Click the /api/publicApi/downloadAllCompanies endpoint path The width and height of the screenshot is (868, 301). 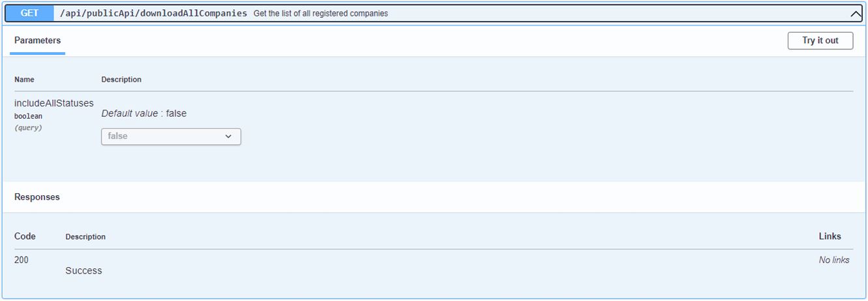pos(153,13)
